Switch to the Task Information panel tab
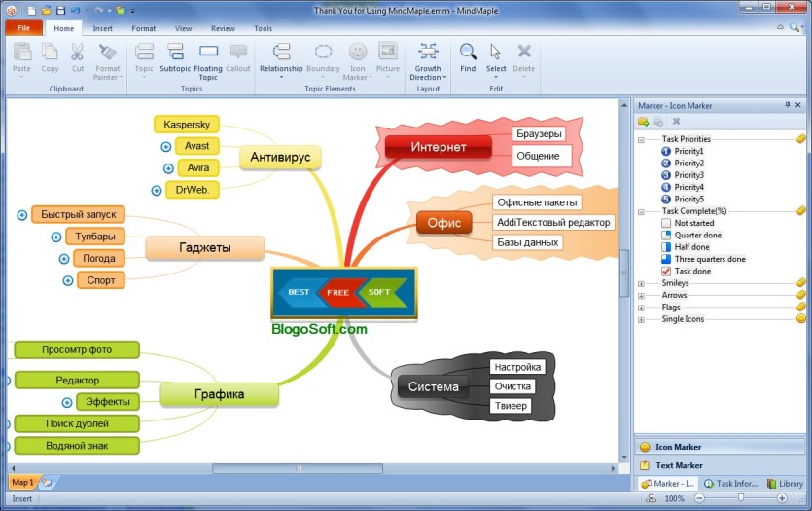Viewport: 812px width, 511px height. (730, 484)
